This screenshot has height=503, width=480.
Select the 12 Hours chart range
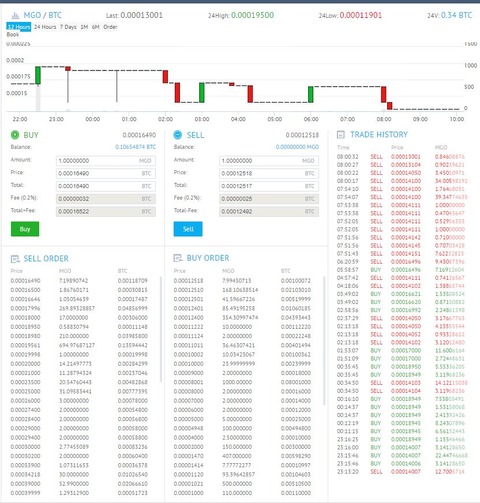[19, 27]
